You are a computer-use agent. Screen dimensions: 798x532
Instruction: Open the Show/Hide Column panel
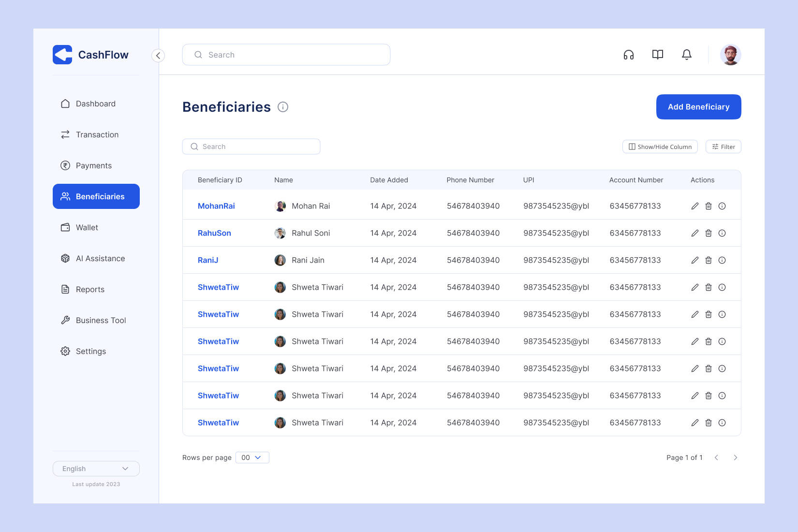tap(660, 146)
